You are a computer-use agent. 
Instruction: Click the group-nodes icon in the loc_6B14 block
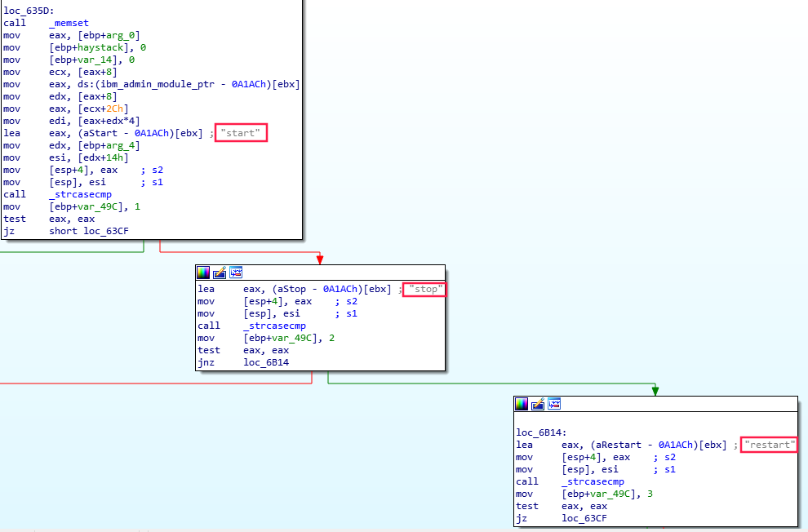pos(553,404)
